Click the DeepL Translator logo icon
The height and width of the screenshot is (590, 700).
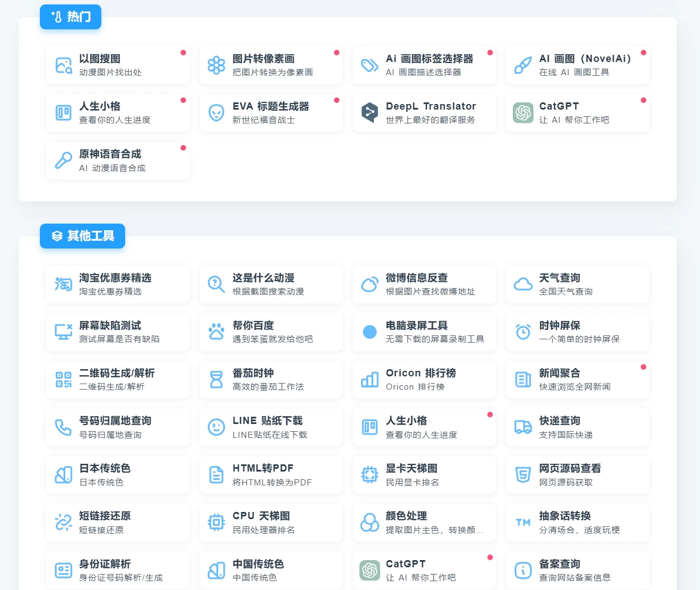click(369, 113)
